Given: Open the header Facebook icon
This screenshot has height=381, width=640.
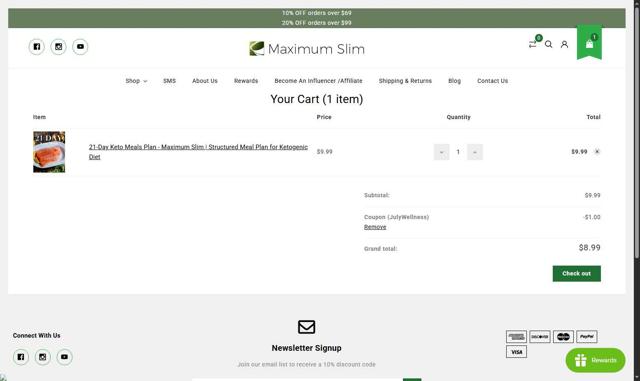Looking at the screenshot, I should [37, 47].
